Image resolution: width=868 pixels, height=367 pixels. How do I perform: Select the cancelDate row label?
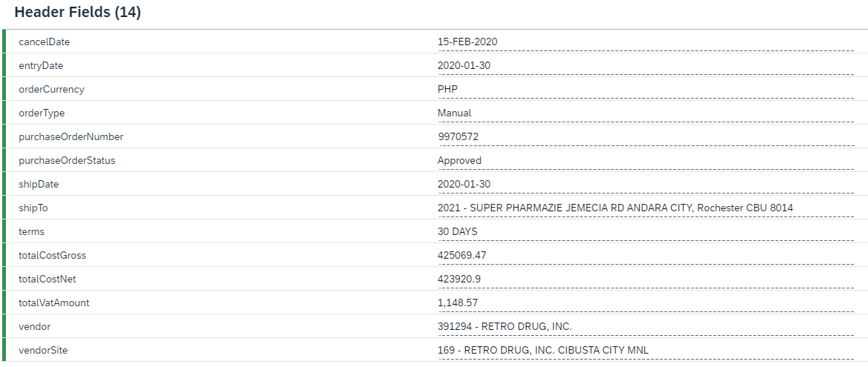(x=44, y=42)
